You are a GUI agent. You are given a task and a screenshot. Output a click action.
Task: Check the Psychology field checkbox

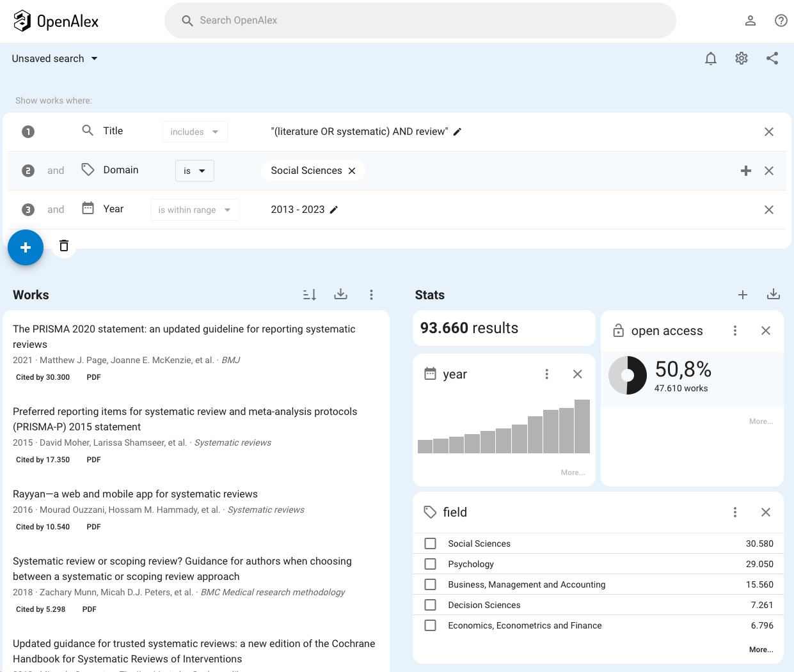point(431,564)
